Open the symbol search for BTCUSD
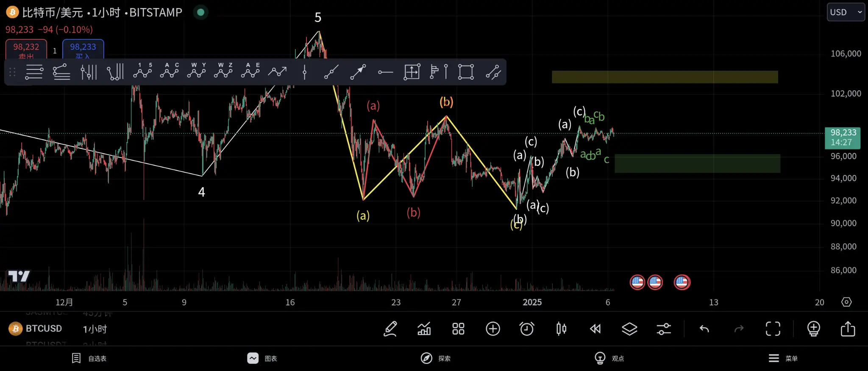The width and height of the screenshot is (868, 371). [36, 329]
